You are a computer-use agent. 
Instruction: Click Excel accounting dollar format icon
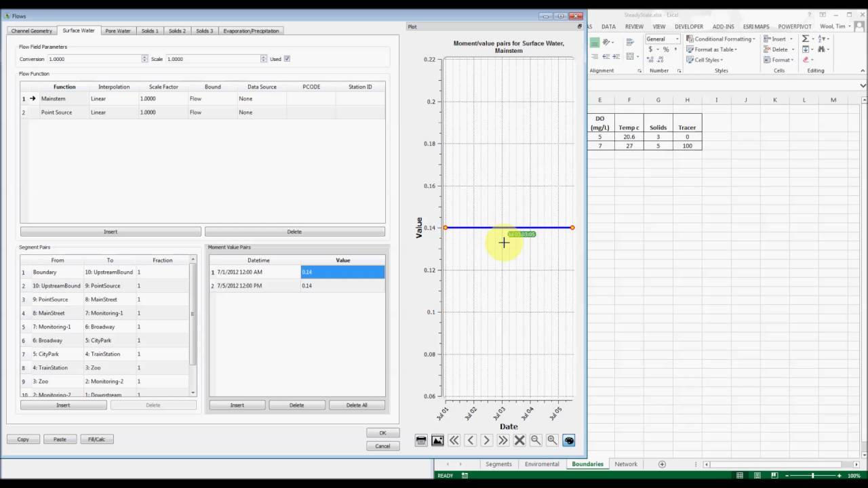point(652,49)
